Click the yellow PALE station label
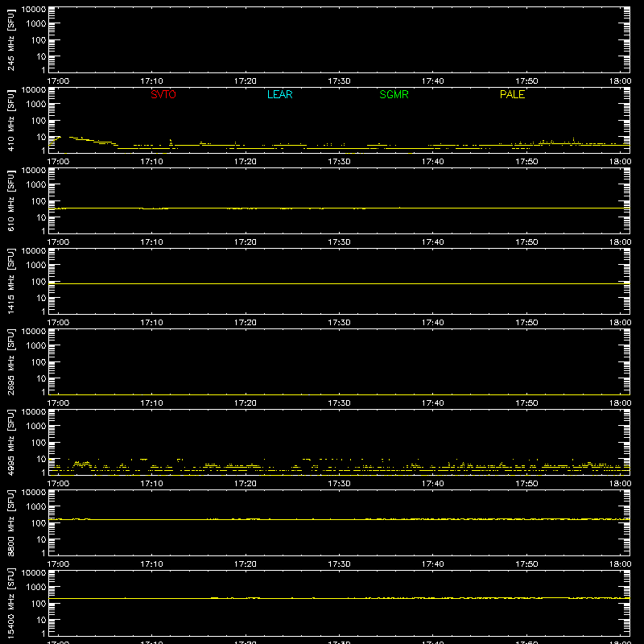Viewport: 644px width, 644px height. pos(512,94)
